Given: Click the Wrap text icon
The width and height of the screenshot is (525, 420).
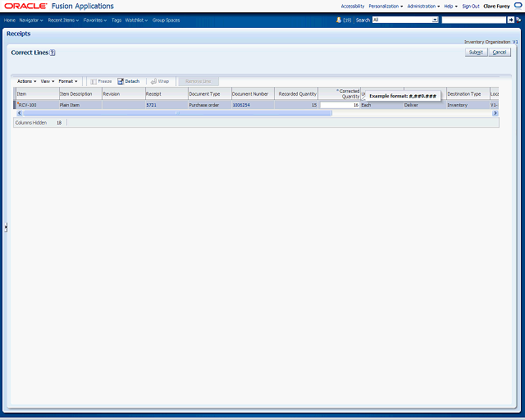Looking at the screenshot, I should tap(153, 81).
